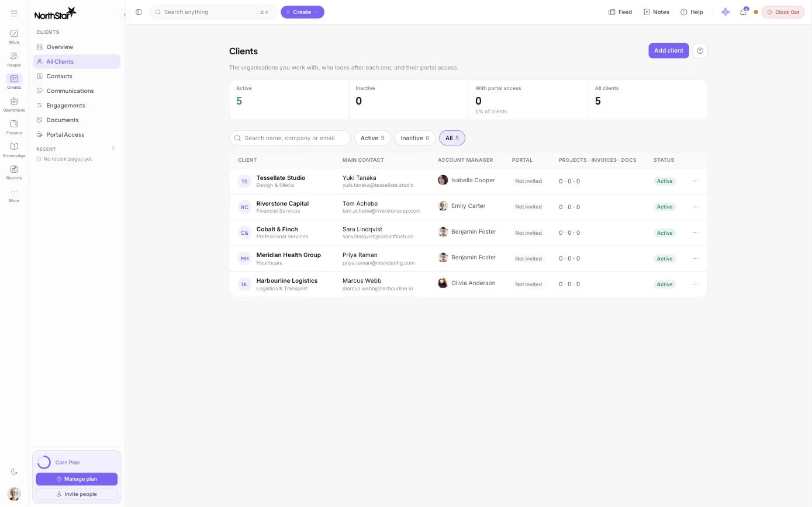Filter the list to Active clients
The height and width of the screenshot is (507, 812).
pos(372,138)
